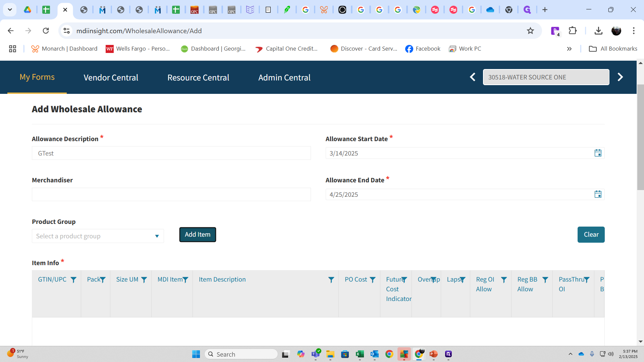Open the Discover Card Services bookmark
The image size is (644, 362).
click(x=364, y=49)
